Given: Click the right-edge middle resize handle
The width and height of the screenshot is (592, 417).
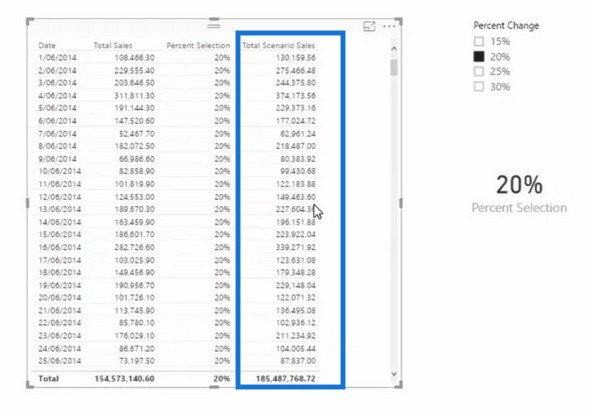Looking at the screenshot, I should tap(401, 203).
